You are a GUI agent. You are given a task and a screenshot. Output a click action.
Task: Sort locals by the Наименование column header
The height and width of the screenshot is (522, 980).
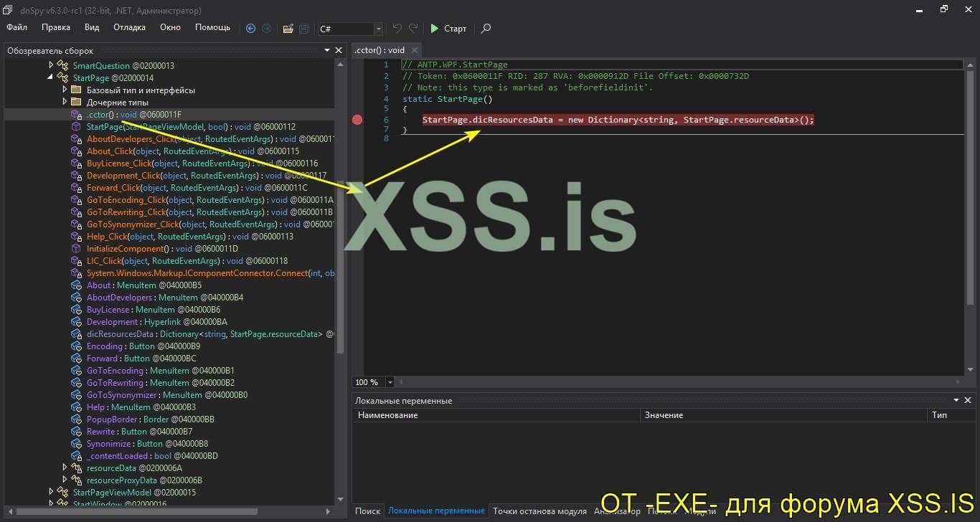(496, 415)
